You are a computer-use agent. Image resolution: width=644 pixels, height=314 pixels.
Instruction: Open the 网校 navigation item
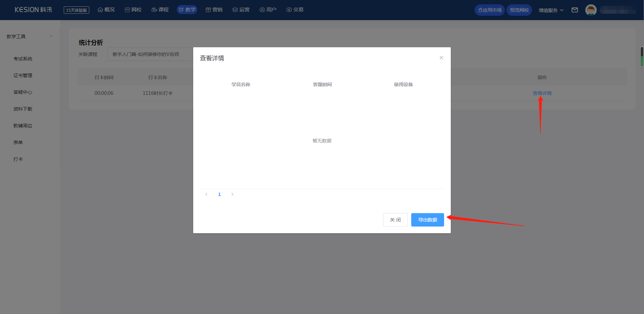point(133,10)
